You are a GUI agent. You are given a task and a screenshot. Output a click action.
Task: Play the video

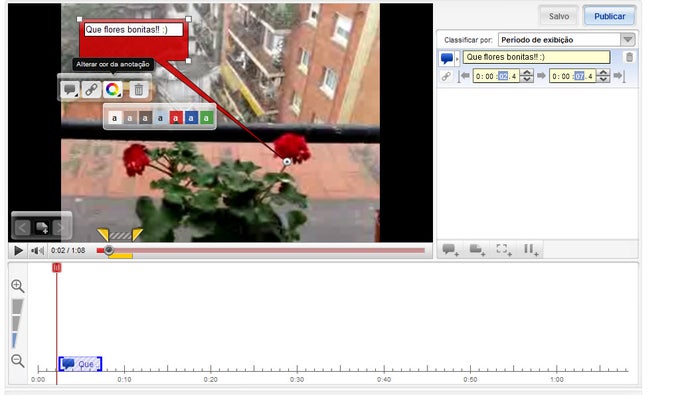(x=18, y=251)
